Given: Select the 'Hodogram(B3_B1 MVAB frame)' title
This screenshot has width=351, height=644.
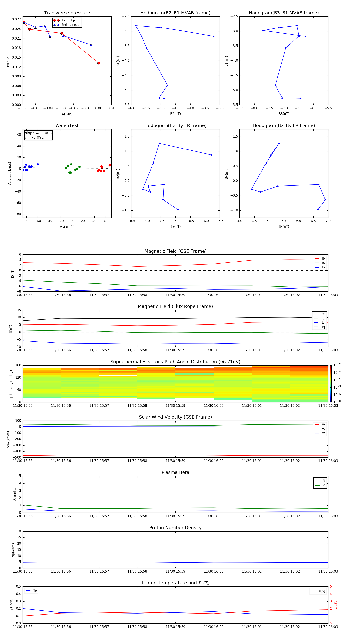Looking at the screenshot, I should point(284,13).
